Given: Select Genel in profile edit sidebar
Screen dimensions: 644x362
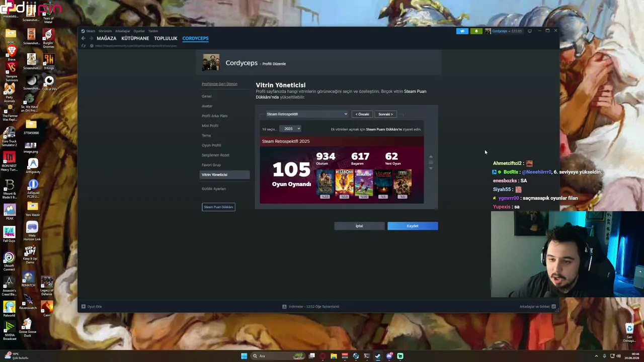Looking at the screenshot, I should tap(206, 96).
